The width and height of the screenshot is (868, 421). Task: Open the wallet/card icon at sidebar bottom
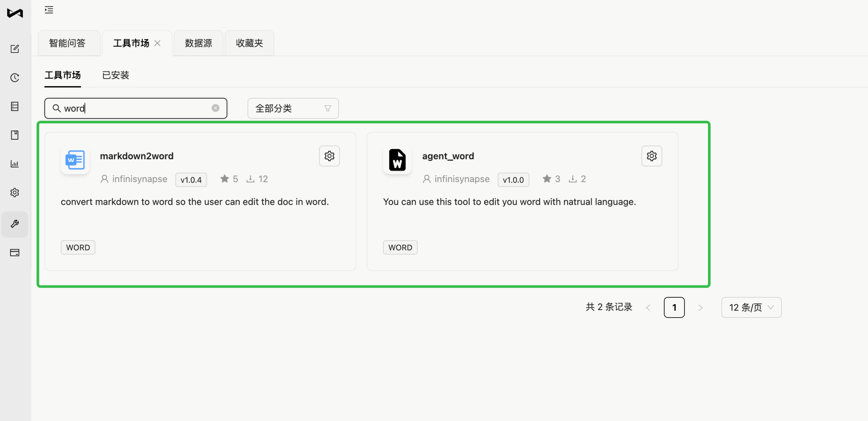[15, 253]
